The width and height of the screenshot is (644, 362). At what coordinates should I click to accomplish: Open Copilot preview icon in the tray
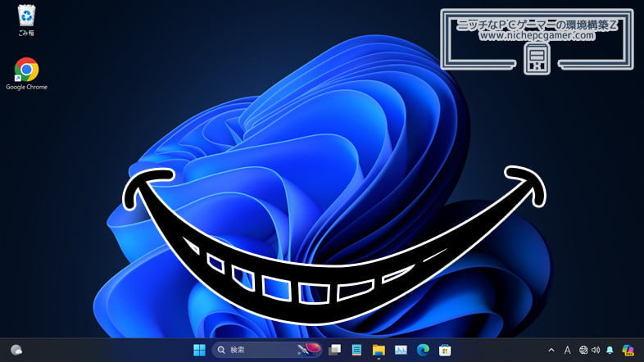tap(628, 350)
